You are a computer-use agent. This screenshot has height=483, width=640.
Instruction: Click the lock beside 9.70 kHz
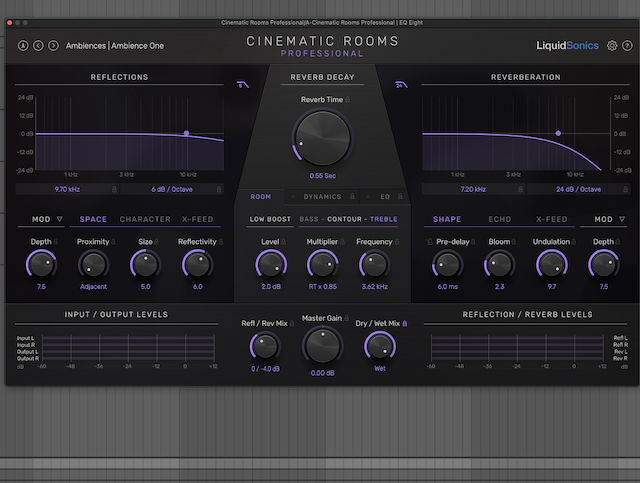(114, 189)
